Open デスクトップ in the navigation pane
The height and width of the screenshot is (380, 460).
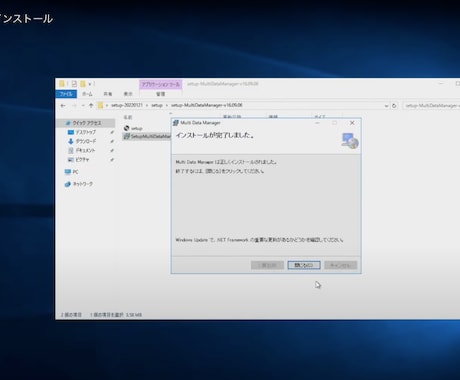(85, 132)
